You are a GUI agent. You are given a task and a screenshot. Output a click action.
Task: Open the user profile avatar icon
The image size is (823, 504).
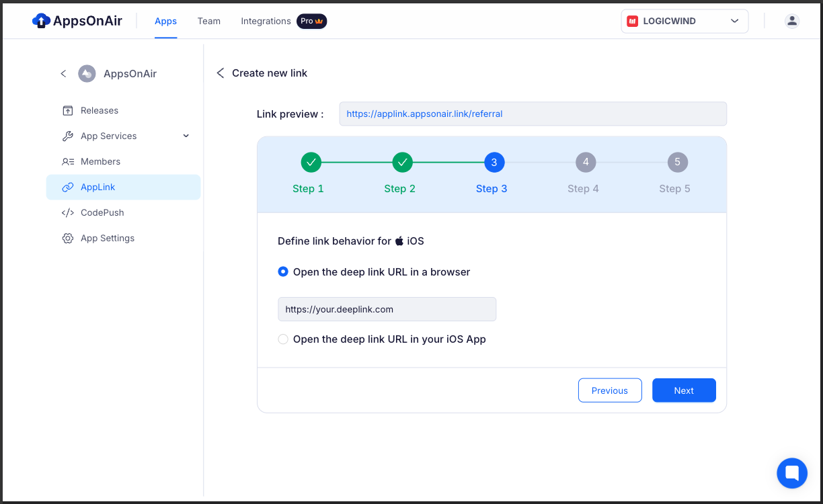(x=792, y=21)
